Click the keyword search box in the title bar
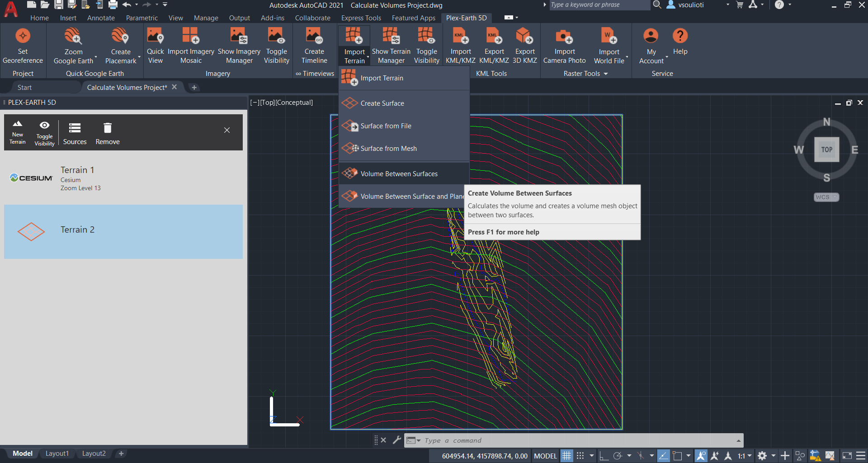Screen dimensions: 868x463 pos(599,5)
